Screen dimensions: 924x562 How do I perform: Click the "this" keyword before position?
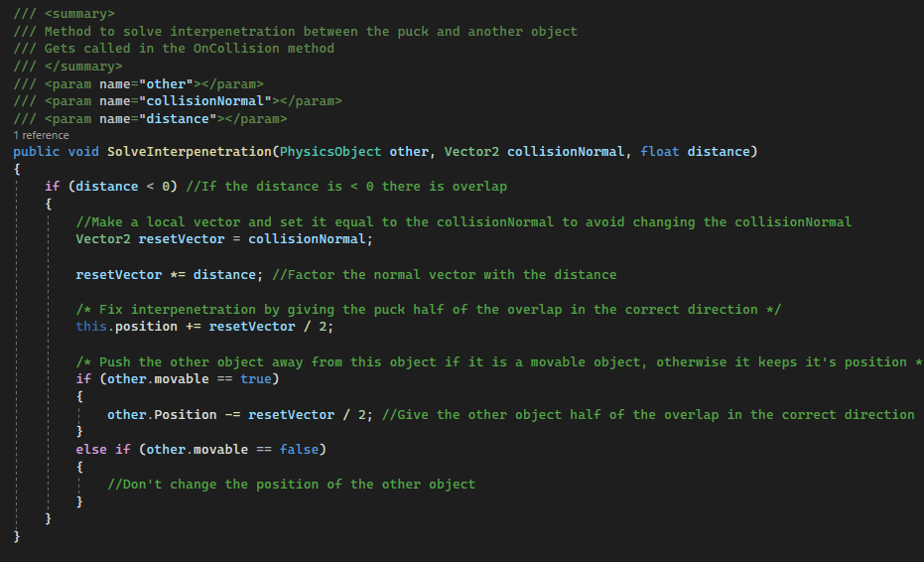91,327
